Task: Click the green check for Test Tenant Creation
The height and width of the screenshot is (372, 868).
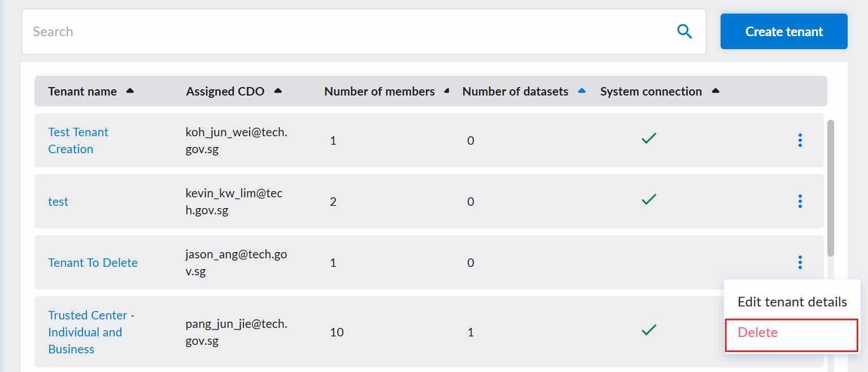Action: click(649, 139)
